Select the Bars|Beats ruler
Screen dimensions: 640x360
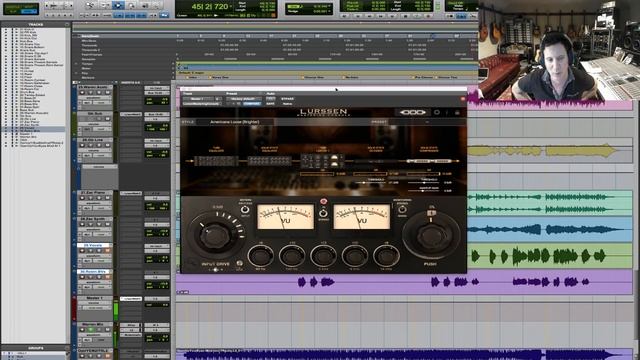click(x=90, y=36)
